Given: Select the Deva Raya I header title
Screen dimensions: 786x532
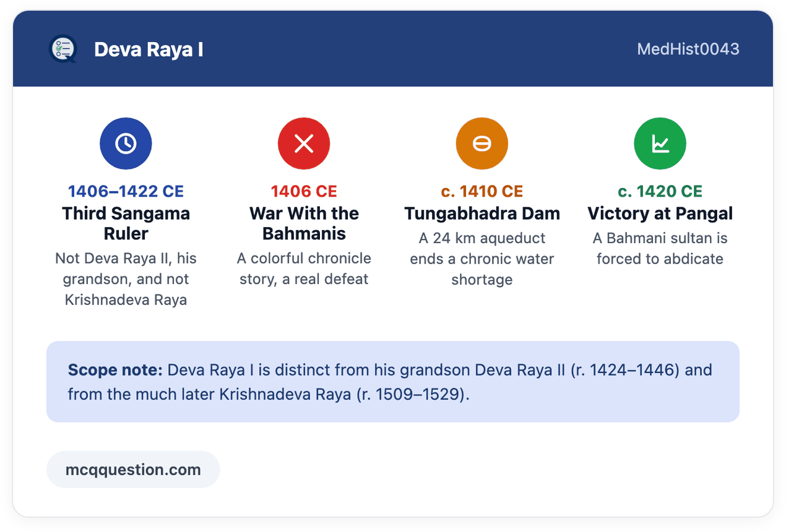Looking at the screenshot, I should click(x=149, y=49).
